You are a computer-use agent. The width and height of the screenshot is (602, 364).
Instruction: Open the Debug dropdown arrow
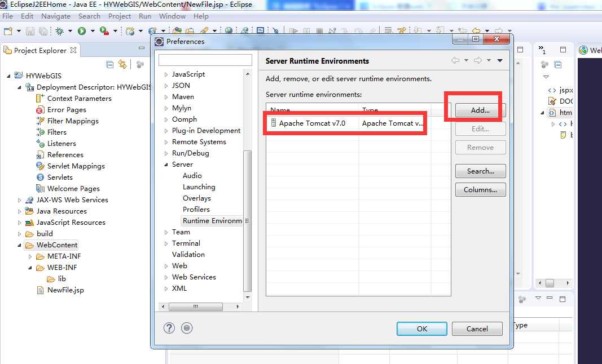pos(70,31)
